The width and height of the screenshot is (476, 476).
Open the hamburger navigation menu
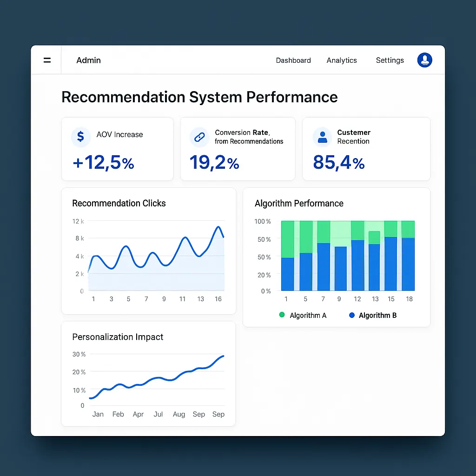click(47, 59)
